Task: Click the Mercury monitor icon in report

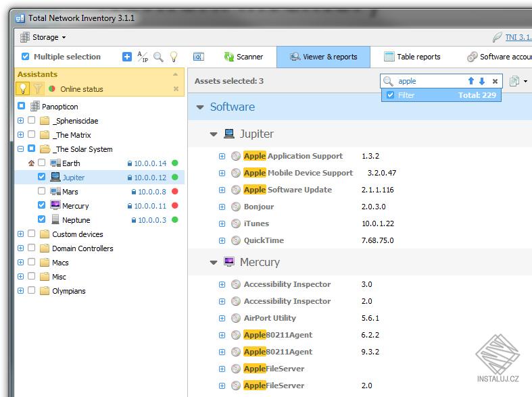Action: 229,261
